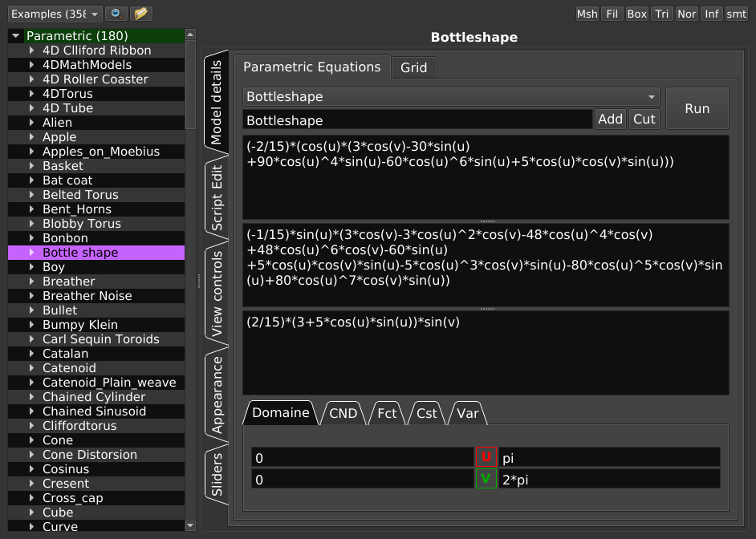756x539 pixels.
Task: Expand the 4D Cliford Ribbon item
Action: 32,50
